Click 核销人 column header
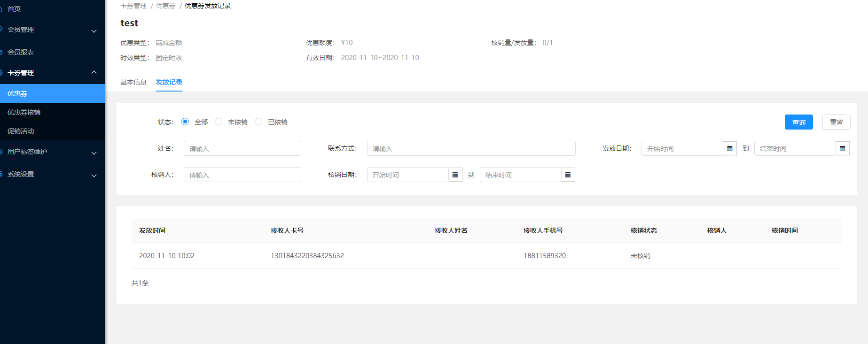Image resolution: width=868 pixels, height=344 pixels. [717, 230]
